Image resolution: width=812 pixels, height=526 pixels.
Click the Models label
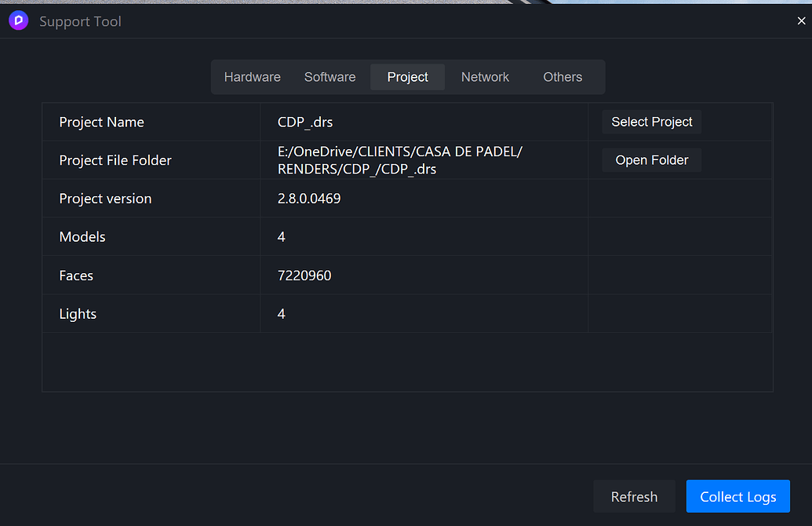tap(82, 237)
